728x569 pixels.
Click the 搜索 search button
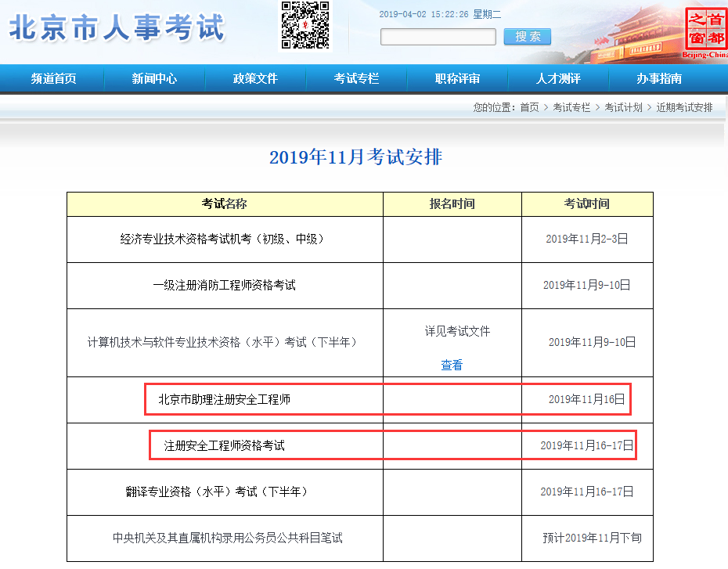(x=527, y=36)
